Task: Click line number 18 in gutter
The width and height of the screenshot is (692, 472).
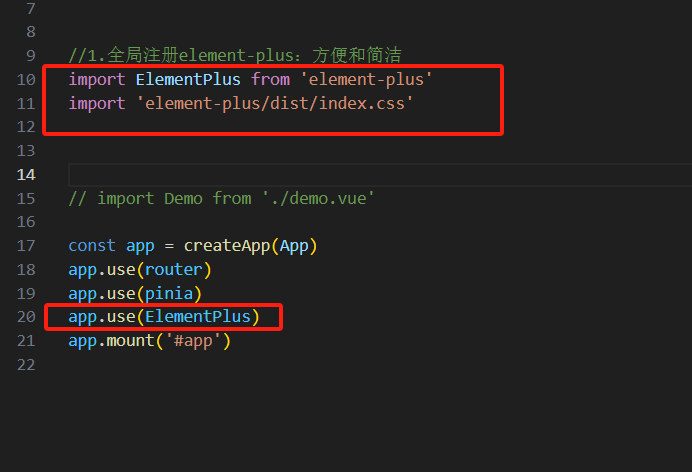Action: tap(26, 270)
